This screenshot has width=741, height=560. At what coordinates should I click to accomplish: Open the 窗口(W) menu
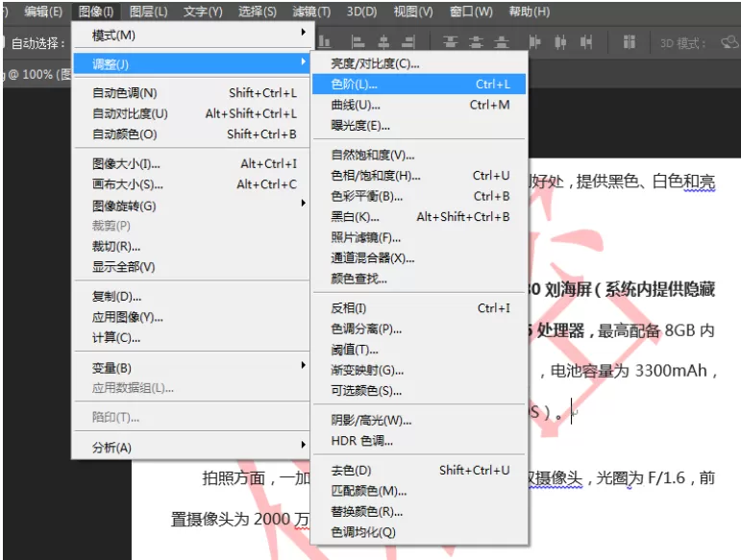pyautogui.click(x=471, y=12)
